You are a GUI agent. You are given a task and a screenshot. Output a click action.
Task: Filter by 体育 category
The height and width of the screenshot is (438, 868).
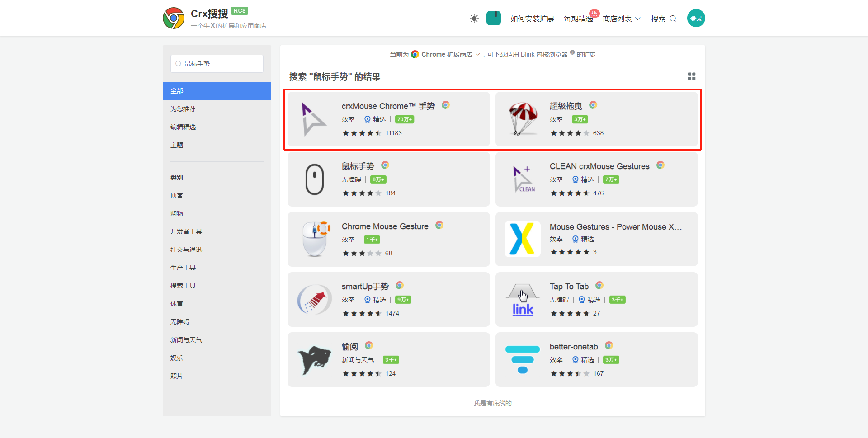point(177,304)
